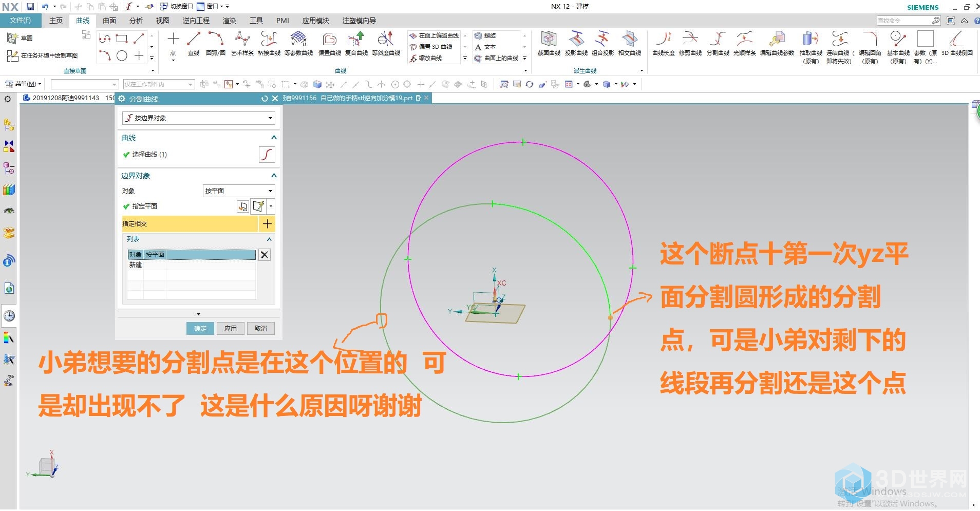The image size is (980, 511).
Task: Expand the 直接草图 group options arrow
Action: click(153, 71)
